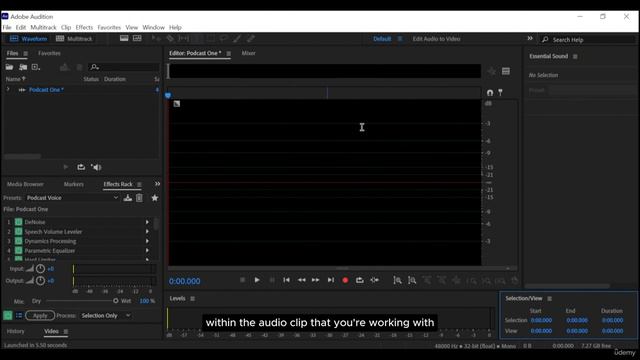Toggle effects rack favorite star
Image resolution: width=640 pixels, height=360 pixels.
point(155,198)
